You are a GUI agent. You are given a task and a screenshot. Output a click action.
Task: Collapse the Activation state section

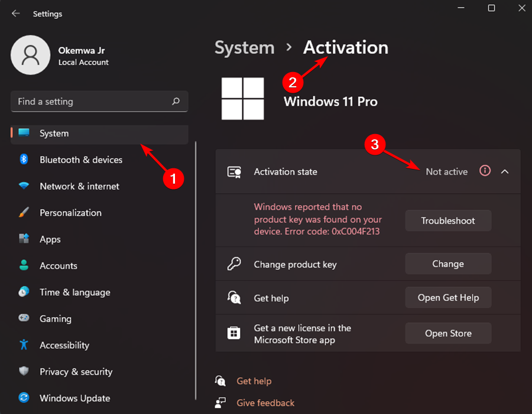[505, 171]
